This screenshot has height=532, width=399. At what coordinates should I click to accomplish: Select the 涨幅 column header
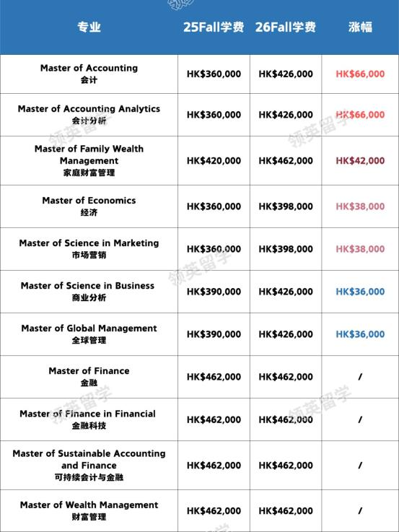tap(360, 27)
